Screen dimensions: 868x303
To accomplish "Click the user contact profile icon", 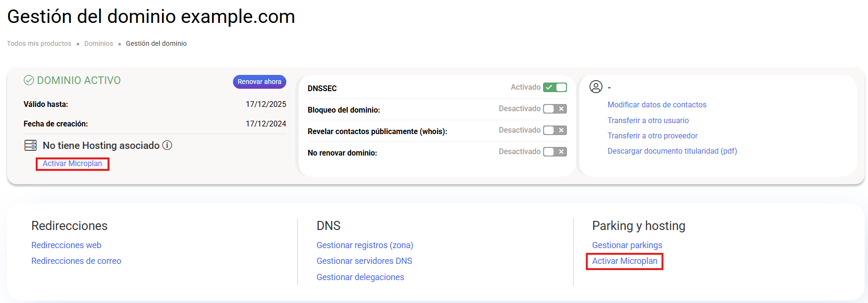I will (x=595, y=87).
